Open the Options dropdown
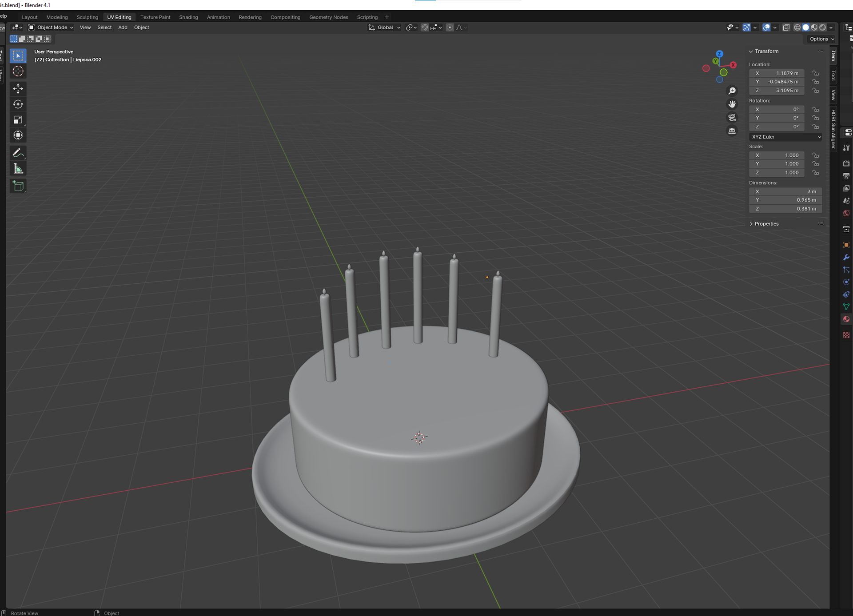Viewport: 853px width, 616px height. (821, 39)
